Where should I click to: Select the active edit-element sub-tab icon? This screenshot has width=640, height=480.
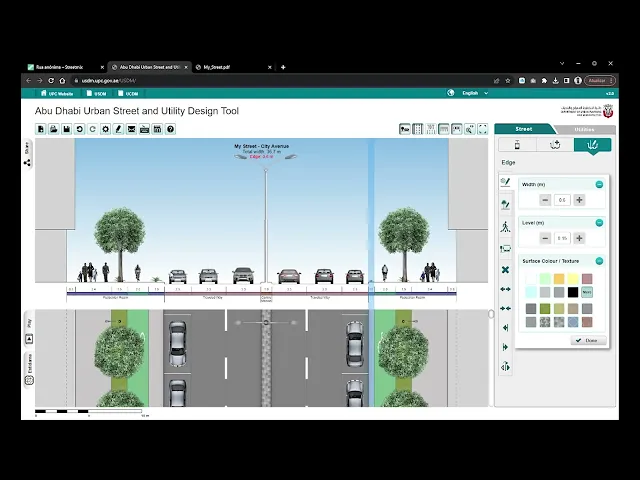(x=592, y=145)
